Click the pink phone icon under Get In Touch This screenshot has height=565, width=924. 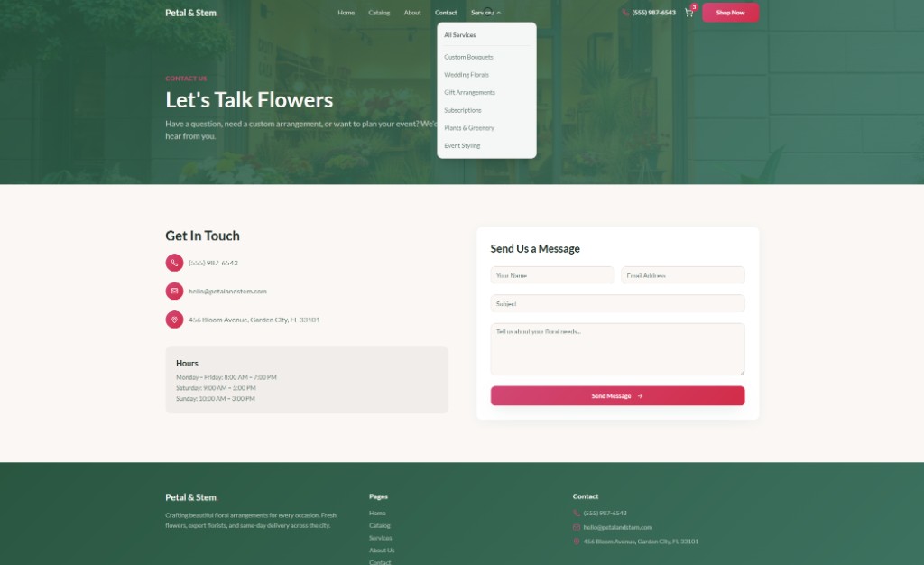point(174,263)
